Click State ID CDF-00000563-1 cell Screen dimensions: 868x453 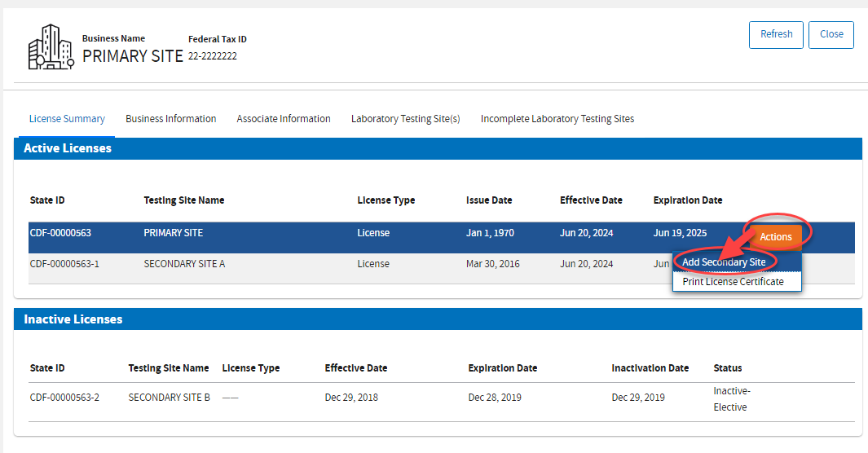click(64, 264)
